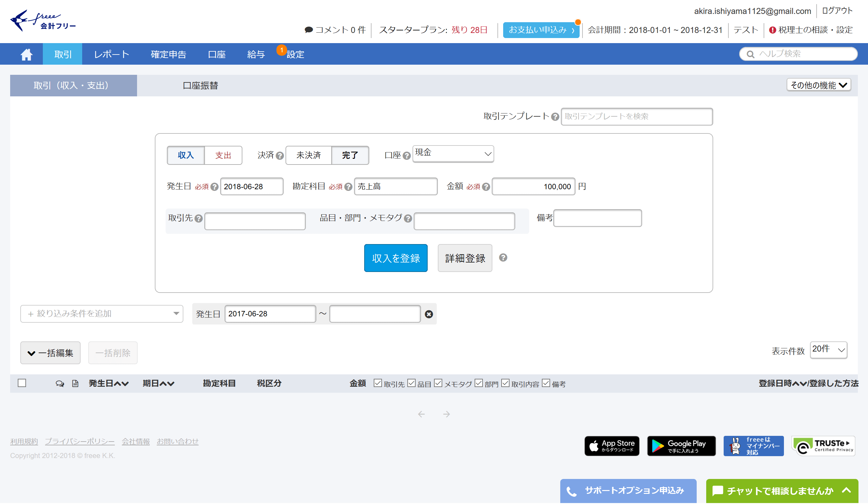Toggle the 取引先 column checkbox

pyautogui.click(x=378, y=383)
